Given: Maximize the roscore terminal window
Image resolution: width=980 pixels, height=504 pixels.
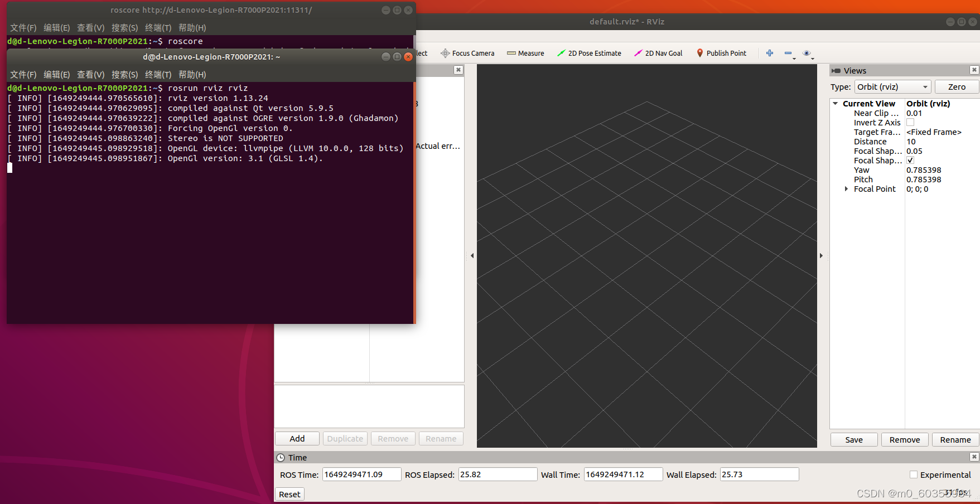Looking at the screenshot, I should (x=397, y=10).
